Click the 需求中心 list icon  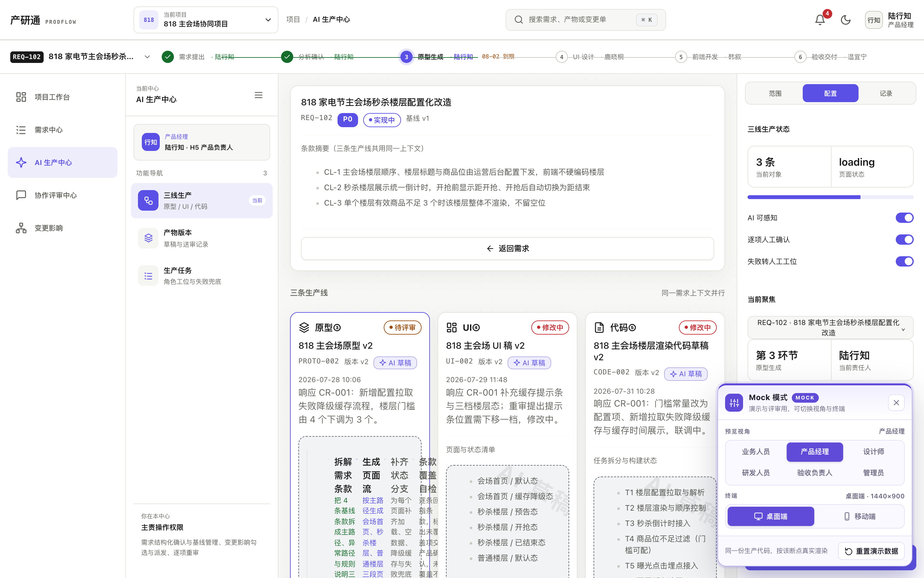click(x=21, y=130)
